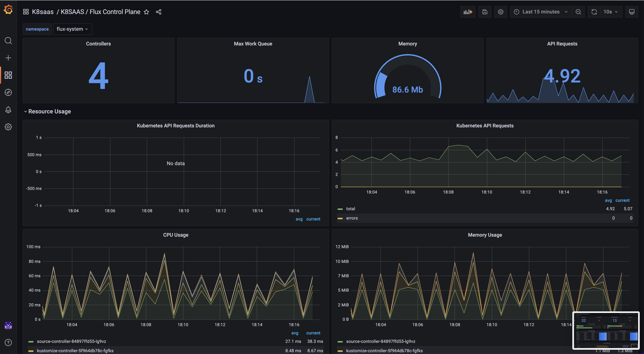Sort API Requests legend by current

tap(622, 200)
